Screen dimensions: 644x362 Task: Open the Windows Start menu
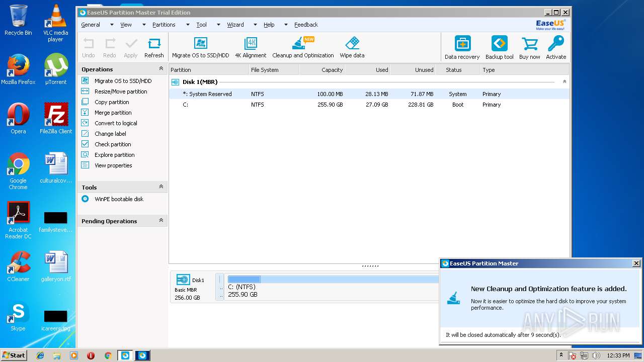(x=14, y=355)
